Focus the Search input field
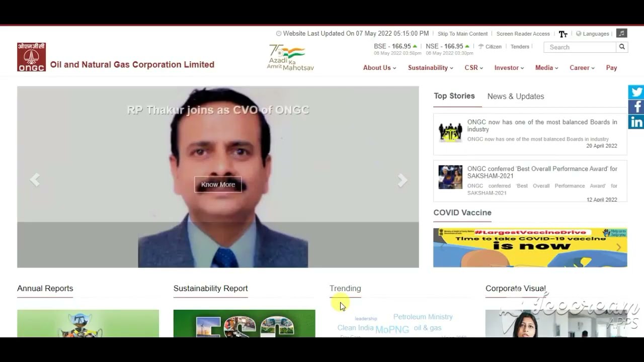 (x=580, y=47)
